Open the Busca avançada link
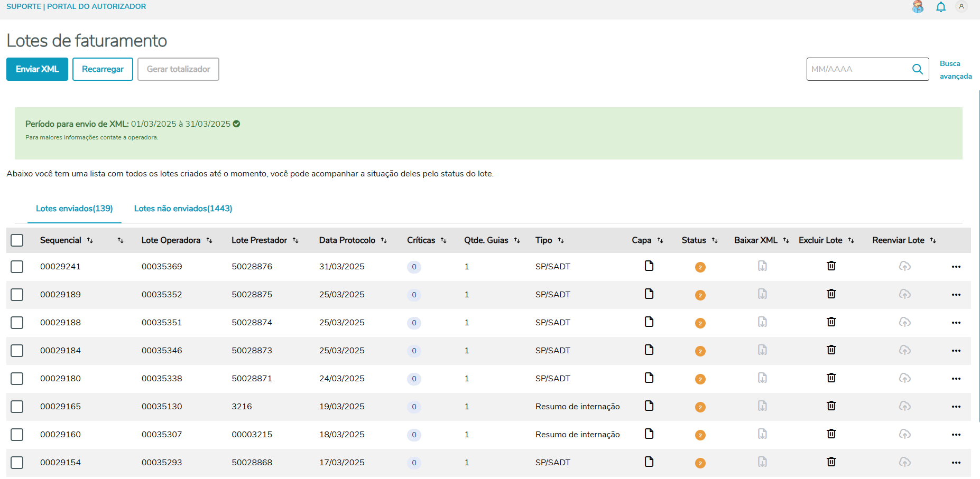Viewport: 980px width, 479px height. tap(955, 70)
